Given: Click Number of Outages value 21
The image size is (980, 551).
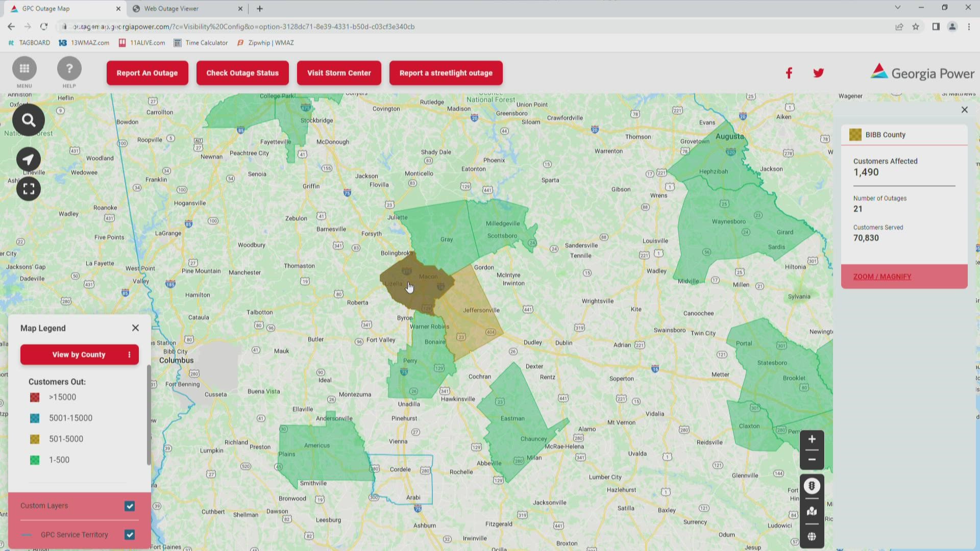Looking at the screenshot, I should [857, 209].
